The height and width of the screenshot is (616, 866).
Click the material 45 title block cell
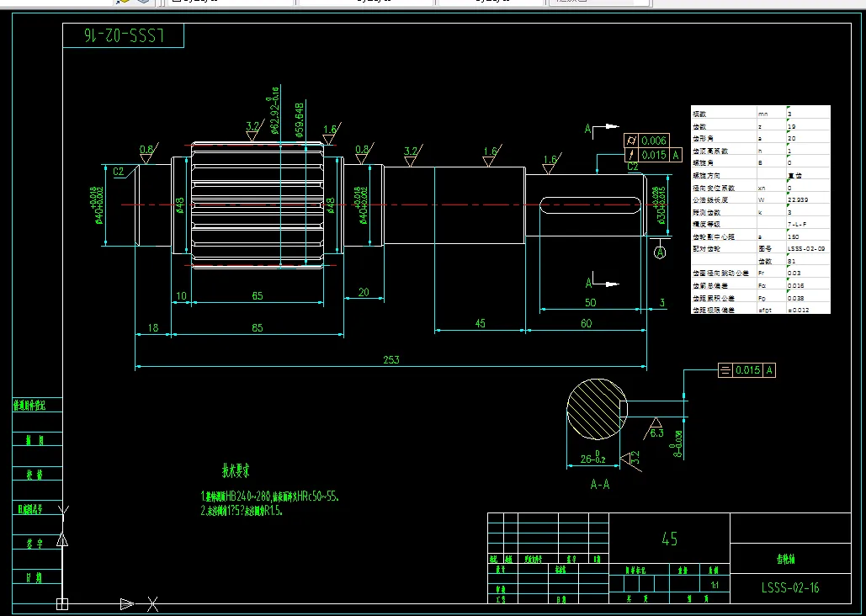670,539
